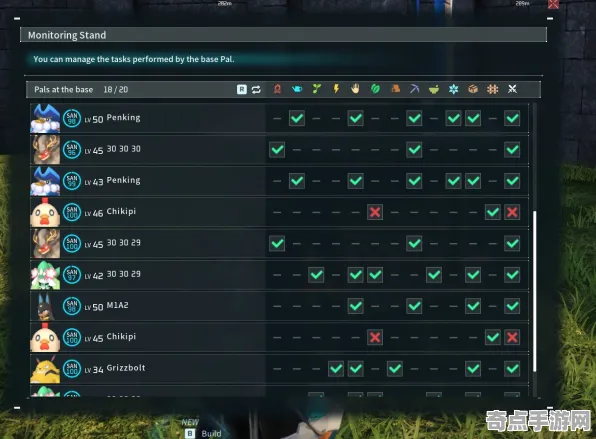Toggle Farming checkbox for LV45 Chikipi
The height and width of the screenshot is (439, 596).
point(493,337)
